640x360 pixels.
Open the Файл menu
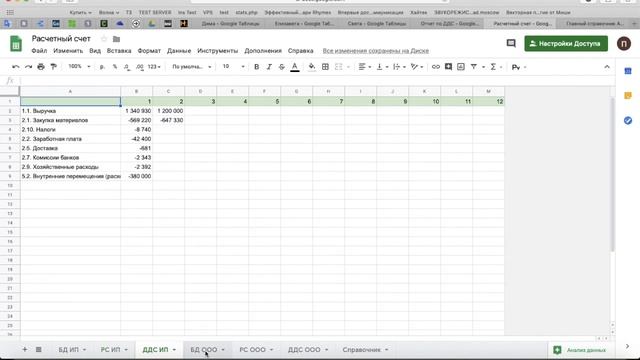click(39, 51)
